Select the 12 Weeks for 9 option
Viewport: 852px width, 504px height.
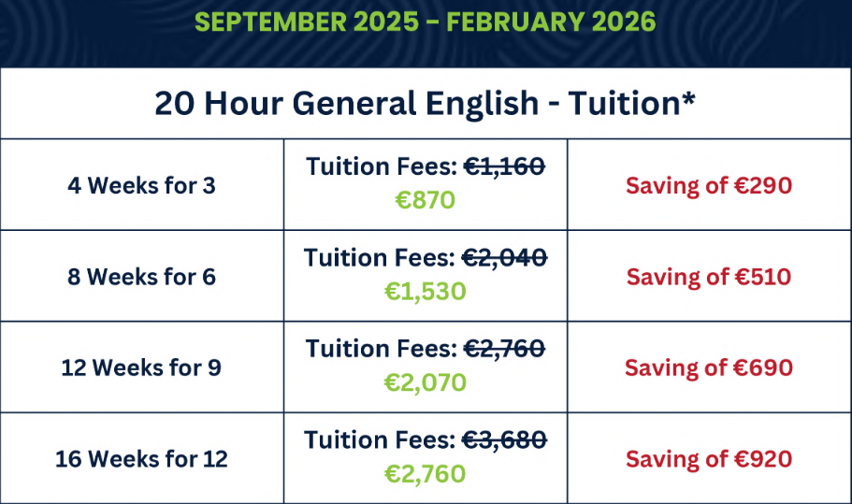tap(141, 367)
